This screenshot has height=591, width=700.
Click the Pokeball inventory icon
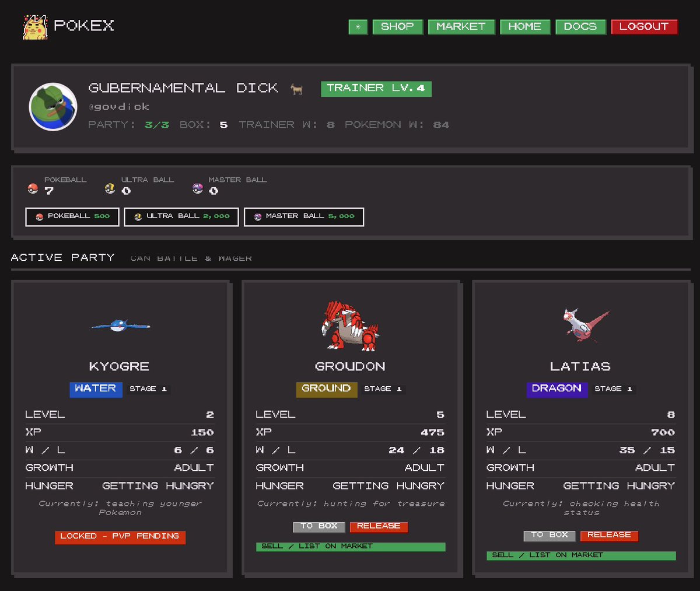click(x=33, y=188)
